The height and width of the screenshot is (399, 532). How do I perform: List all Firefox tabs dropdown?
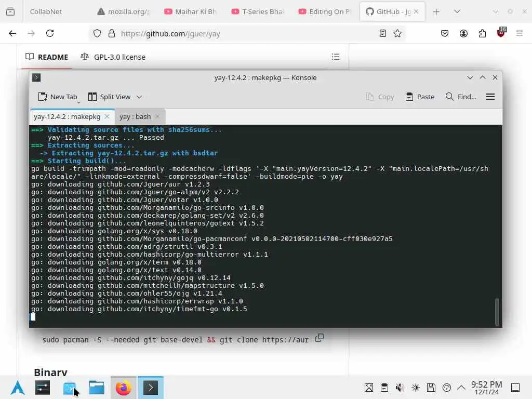(457, 11)
